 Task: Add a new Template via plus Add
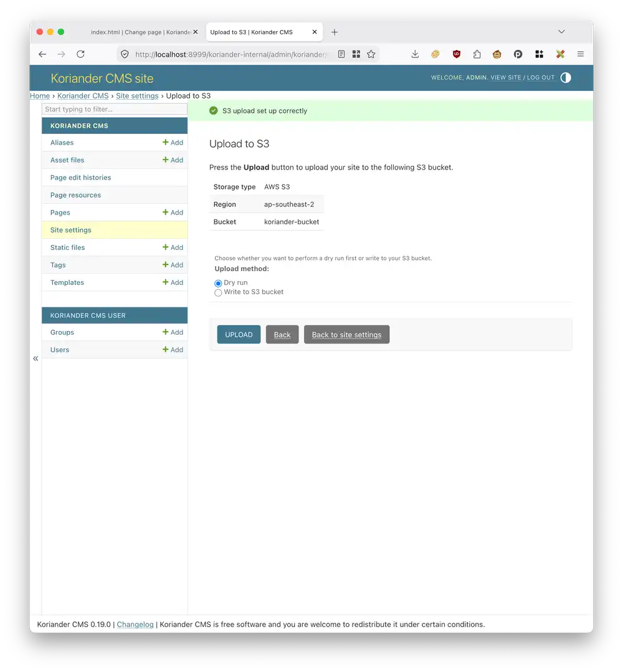coord(173,283)
